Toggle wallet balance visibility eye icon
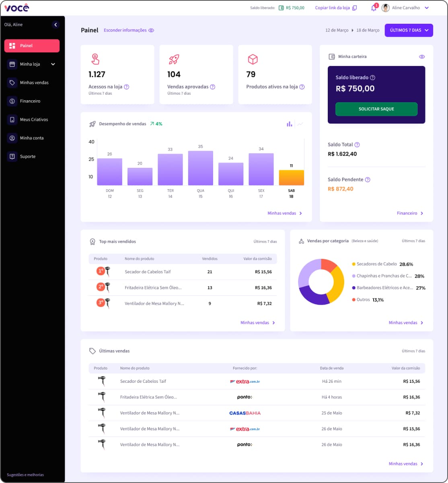This screenshot has height=483, width=448. click(x=422, y=57)
